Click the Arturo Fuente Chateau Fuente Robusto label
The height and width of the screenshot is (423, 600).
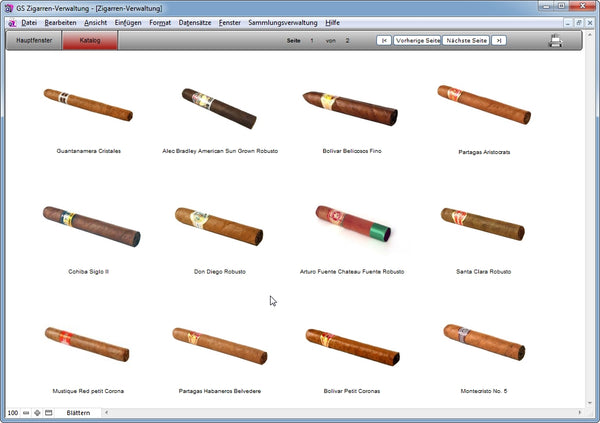352,272
